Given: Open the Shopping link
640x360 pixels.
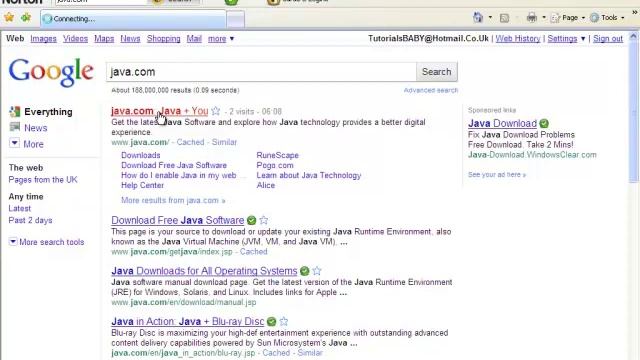Looking at the screenshot, I should pos(164,38).
